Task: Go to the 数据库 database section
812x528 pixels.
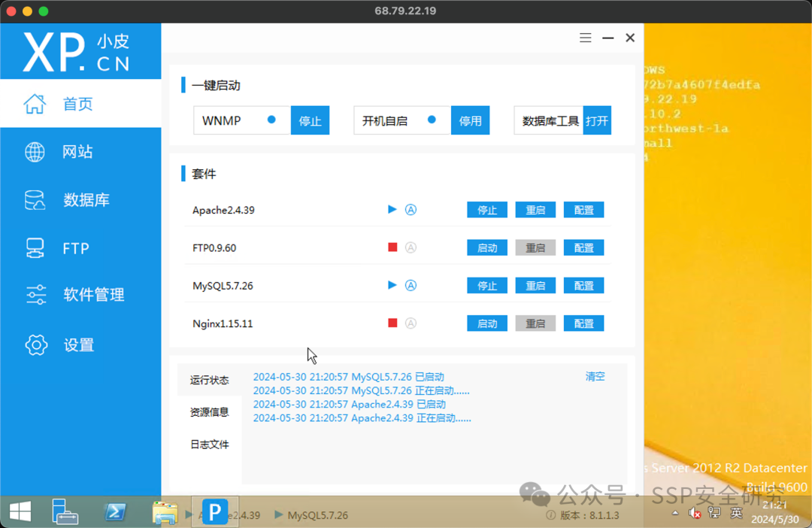Action: pyautogui.click(x=80, y=200)
